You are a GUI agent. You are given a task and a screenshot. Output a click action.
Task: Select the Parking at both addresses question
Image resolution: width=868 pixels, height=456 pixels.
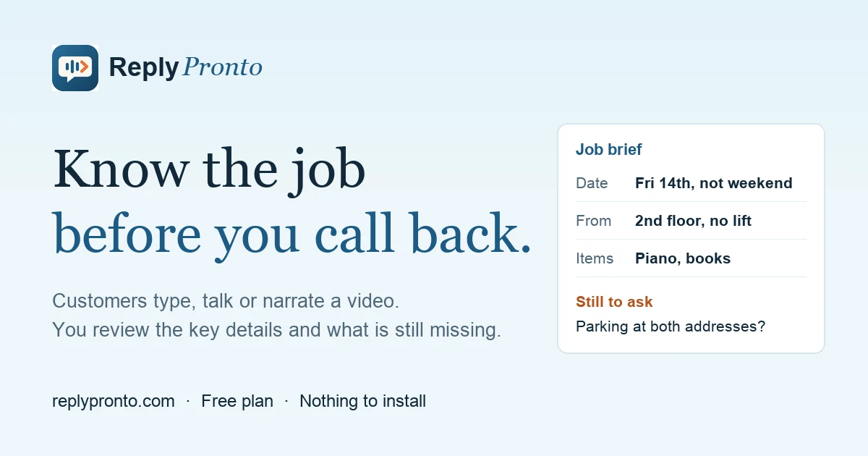click(x=671, y=326)
